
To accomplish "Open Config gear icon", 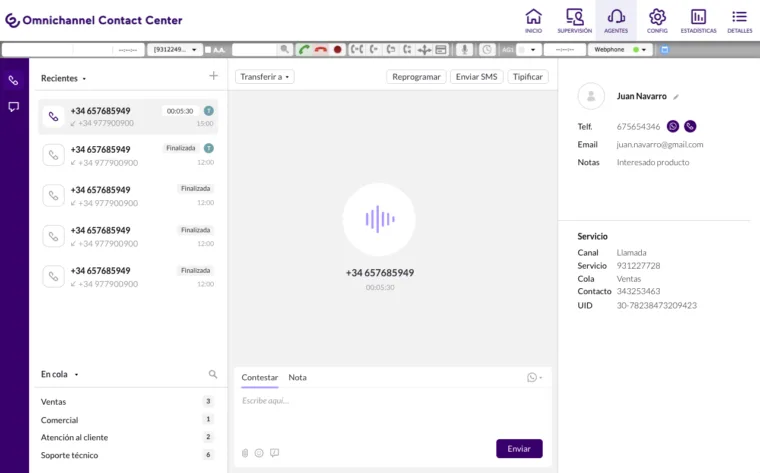I will tap(657, 20).
